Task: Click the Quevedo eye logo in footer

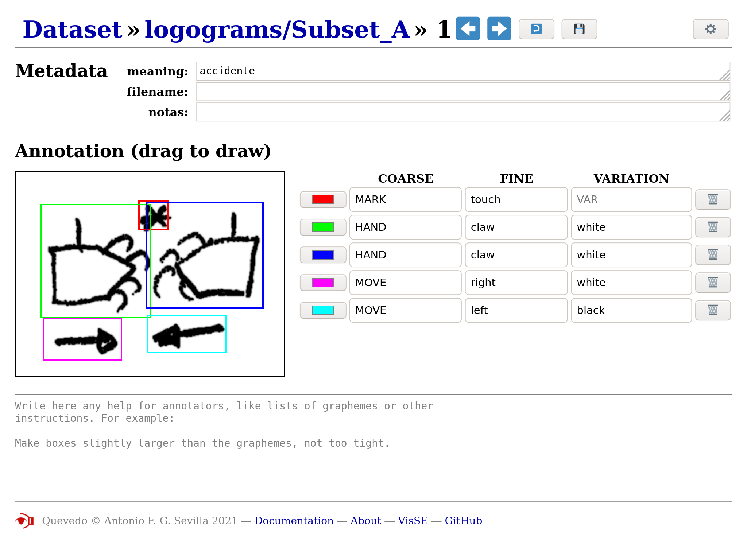Action: 24,521
